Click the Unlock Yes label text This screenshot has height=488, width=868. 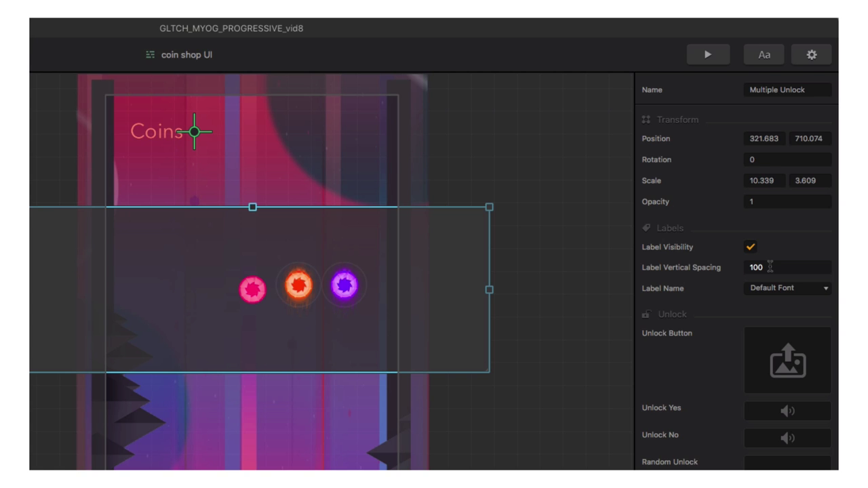pos(661,408)
